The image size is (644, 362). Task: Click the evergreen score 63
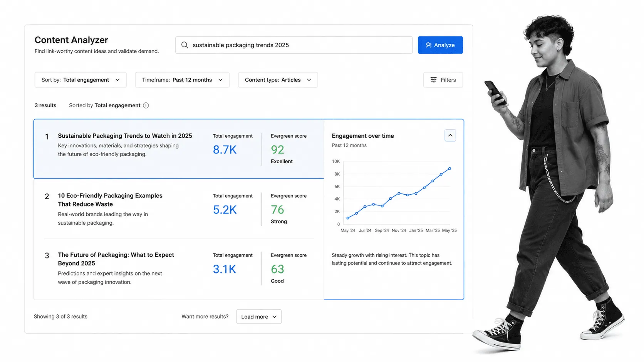277,269
